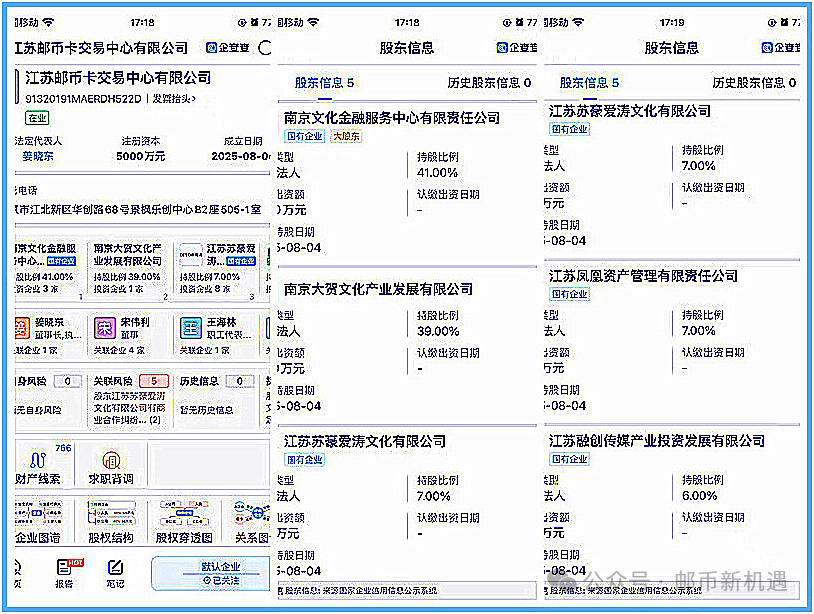This screenshot has height=614, width=814.
Task: Select the 历史股东信息 0 tab in the right screen
Action: coord(754,83)
